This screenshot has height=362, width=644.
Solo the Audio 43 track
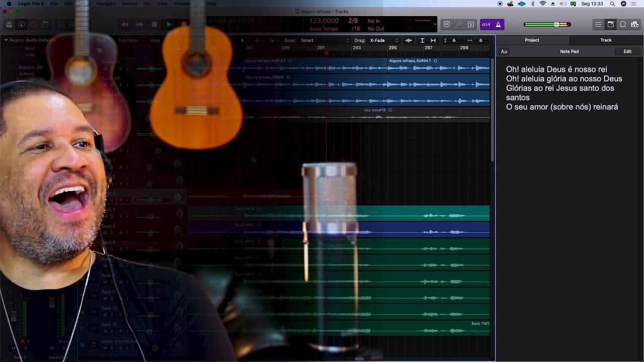[x=112, y=85]
